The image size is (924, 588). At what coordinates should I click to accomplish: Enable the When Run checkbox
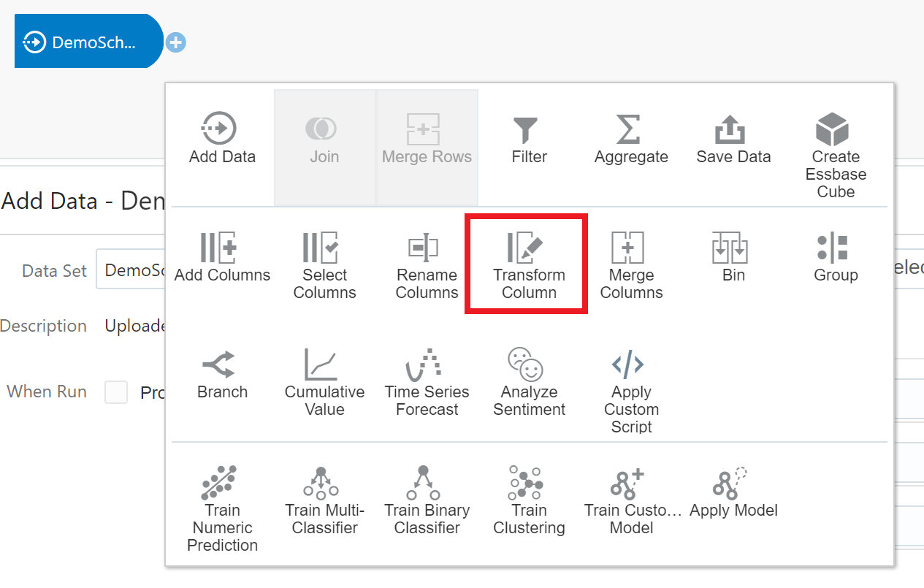pyautogui.click(x=115, y=392)
